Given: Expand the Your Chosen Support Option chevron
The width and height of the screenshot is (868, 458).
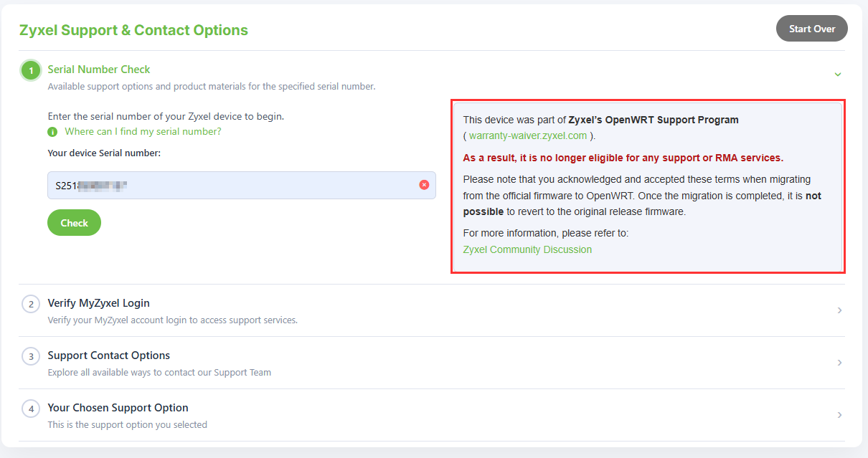Looking at the screenshot, I should pos(839,415).
